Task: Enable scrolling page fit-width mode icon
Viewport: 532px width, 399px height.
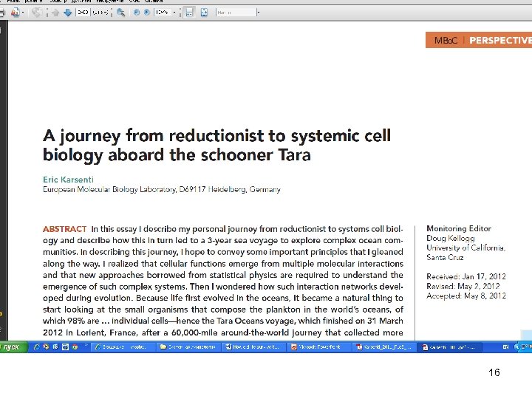Action: tap(189, 13)
